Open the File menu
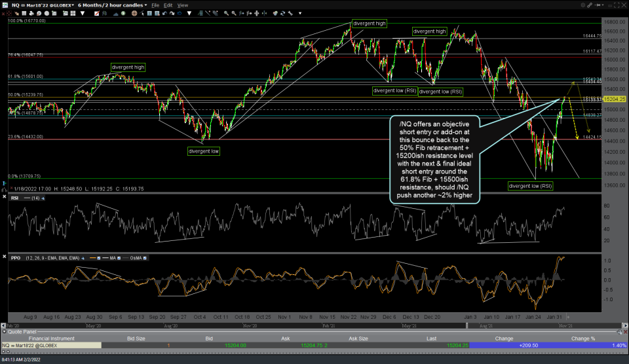Viewport: 629px width, 364px height. pyautogui.click(x=155, y=5)
